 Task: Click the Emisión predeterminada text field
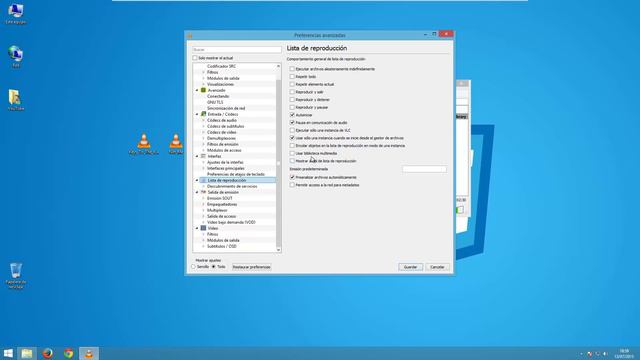(424, 169)
